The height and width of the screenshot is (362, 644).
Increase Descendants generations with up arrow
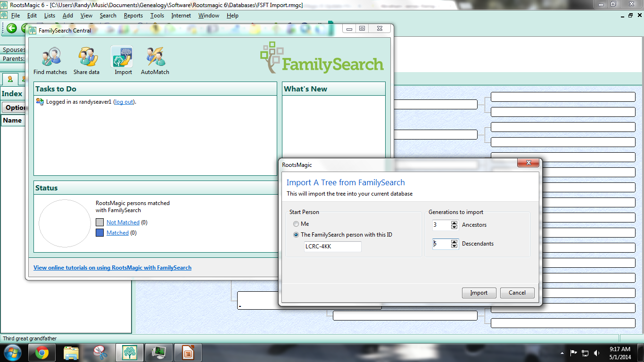(454, 242)
